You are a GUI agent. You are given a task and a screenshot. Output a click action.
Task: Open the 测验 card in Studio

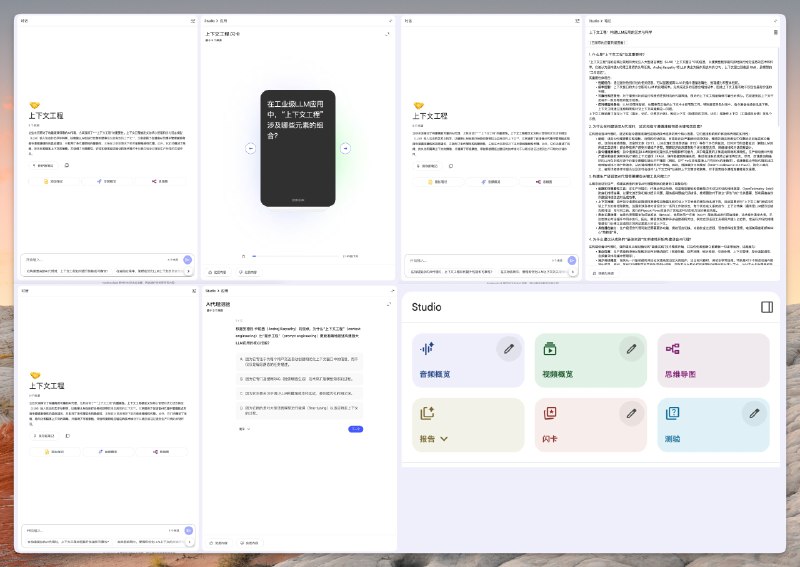point(713,425)
